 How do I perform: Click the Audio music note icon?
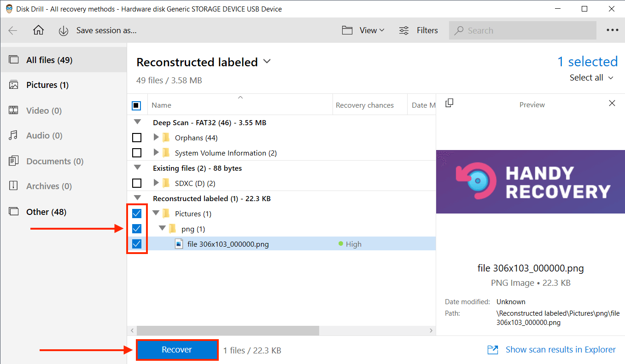coord(14,135)
